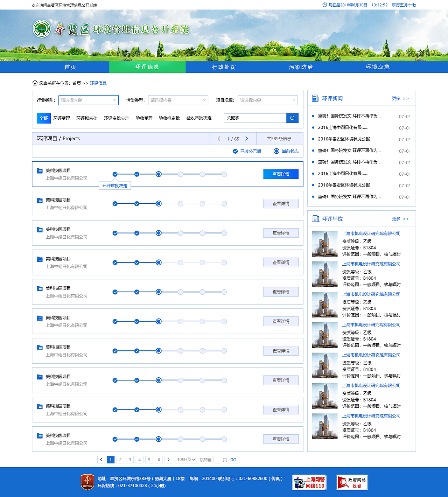Open the 行政处罚 navigation tab

click(x=224, y=67)
